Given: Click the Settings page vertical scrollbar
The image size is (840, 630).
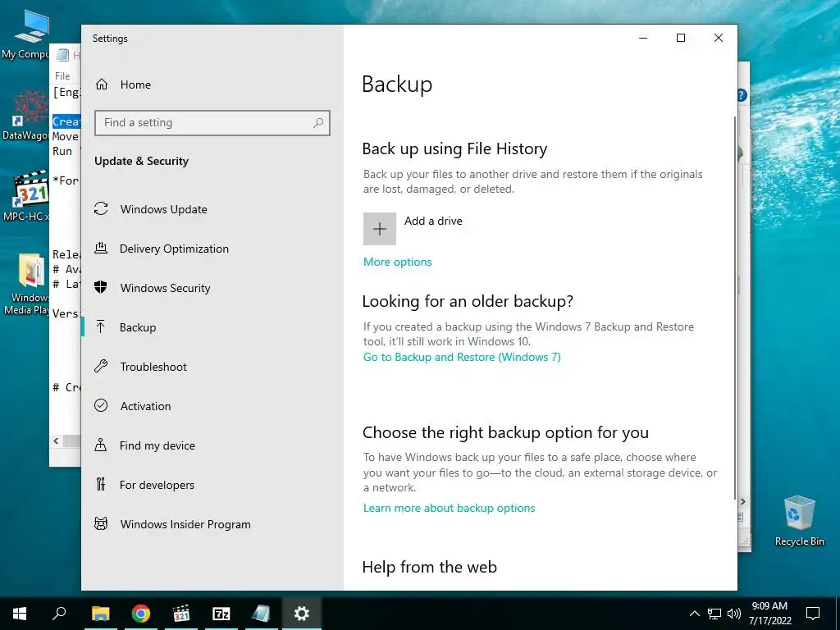Looking at the screenshot, I should (734, 308).
